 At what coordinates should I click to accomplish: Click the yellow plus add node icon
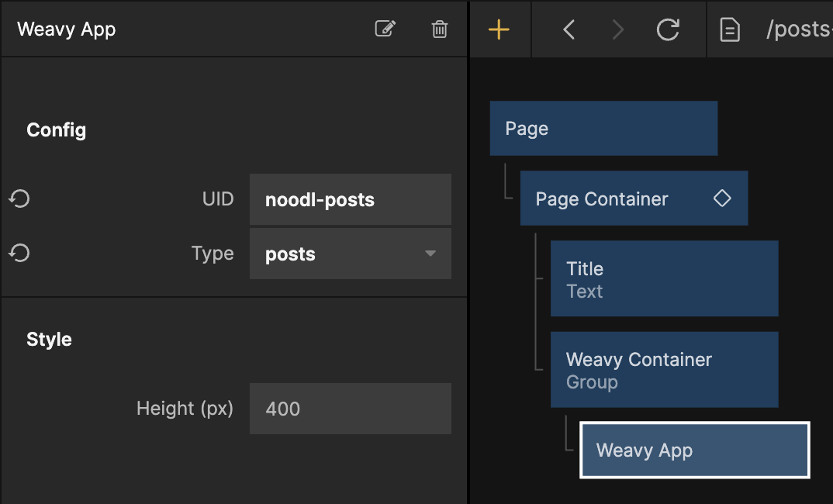pos(499,29)
